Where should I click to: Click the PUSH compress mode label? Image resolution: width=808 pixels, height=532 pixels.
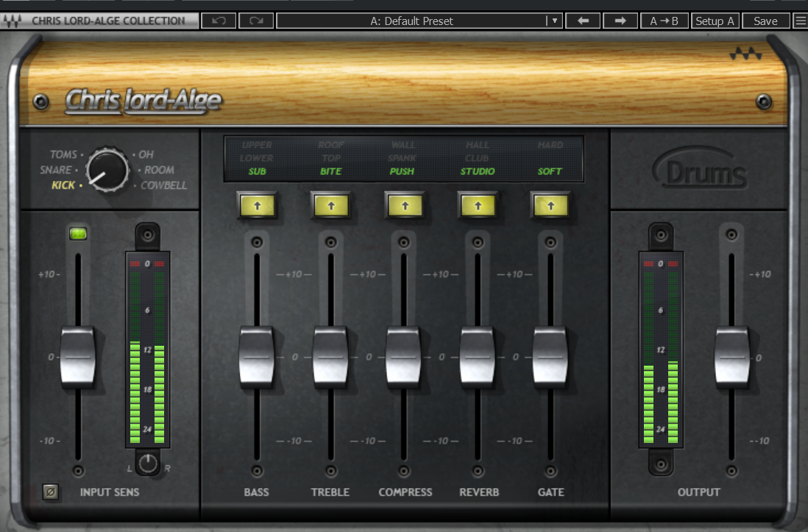point(402,171)
